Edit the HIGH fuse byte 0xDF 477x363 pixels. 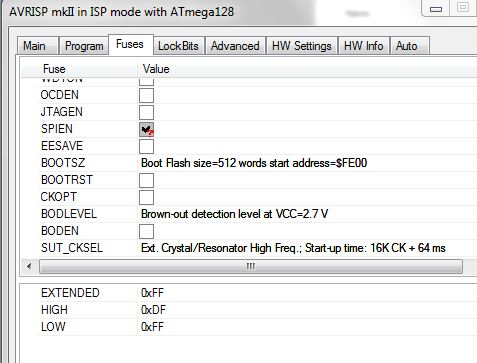click(x=153, y=310)
